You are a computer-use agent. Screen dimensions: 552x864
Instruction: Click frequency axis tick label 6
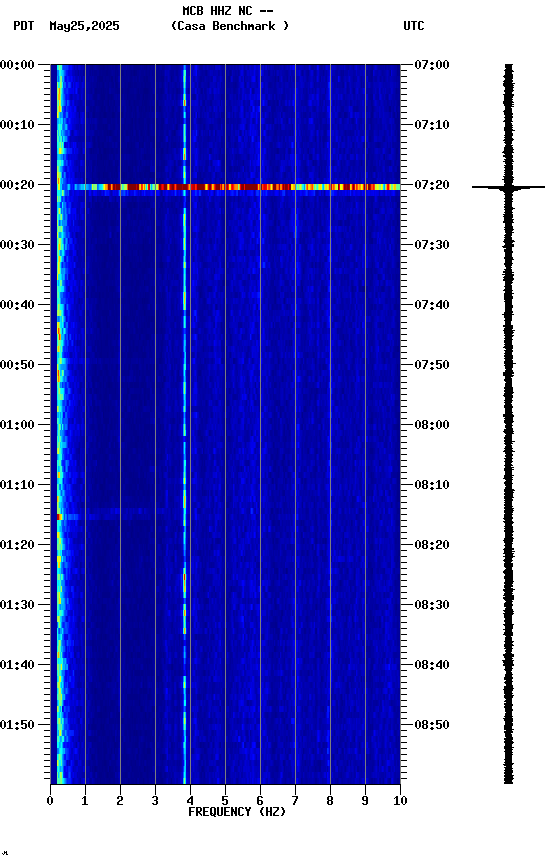click(260, 801)
